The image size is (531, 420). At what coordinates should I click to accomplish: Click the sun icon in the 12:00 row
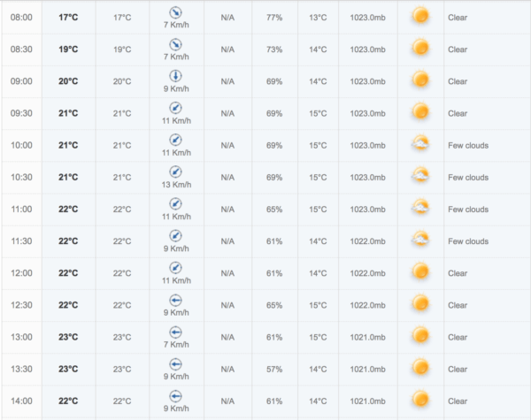420,271
